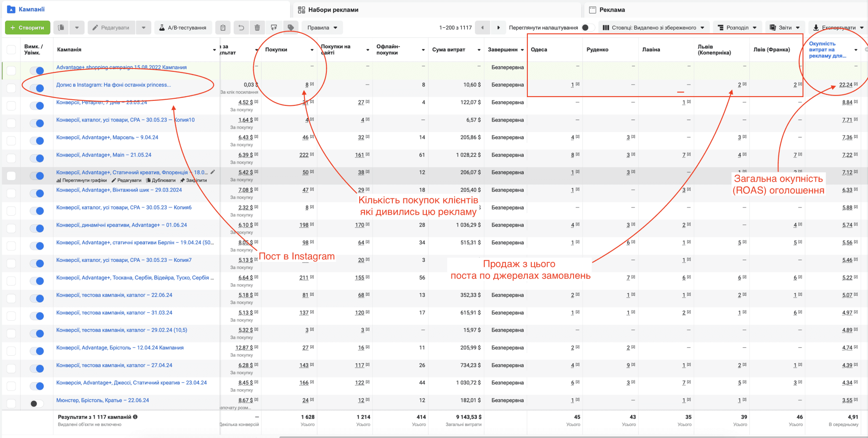Image resolution: width=868 pixels, height=438 pixels.
Task: Go to next page of campaigns
Action: 498,28
